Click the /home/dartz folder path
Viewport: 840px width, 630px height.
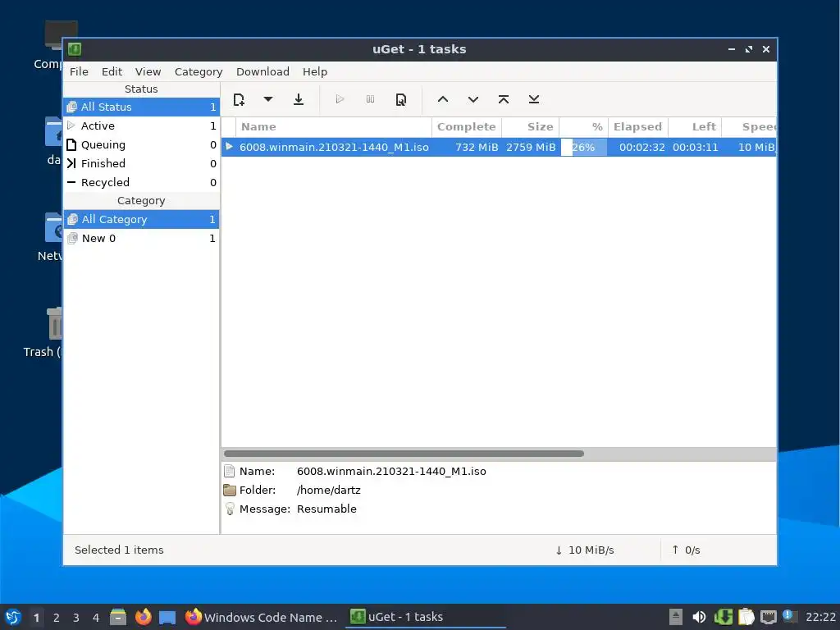pos(328,491)
